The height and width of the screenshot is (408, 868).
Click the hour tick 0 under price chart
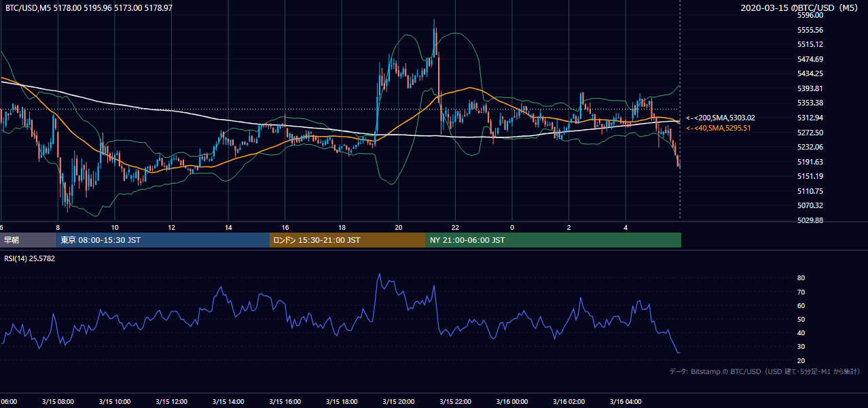512,227
